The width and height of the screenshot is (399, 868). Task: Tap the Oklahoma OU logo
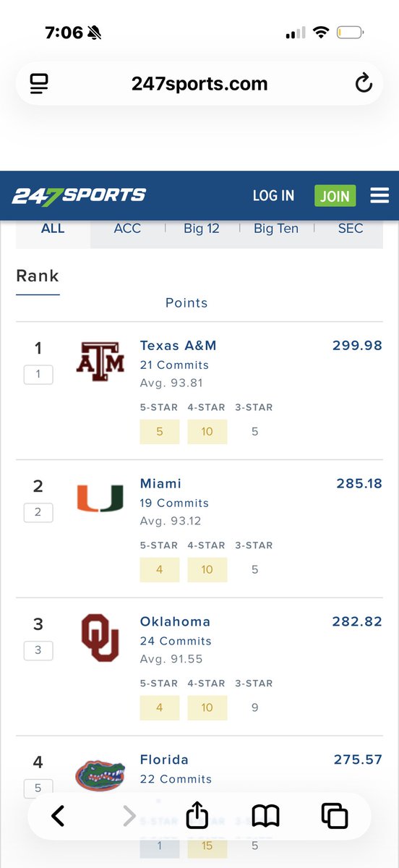pyautogui.click(x=100, y=638)
